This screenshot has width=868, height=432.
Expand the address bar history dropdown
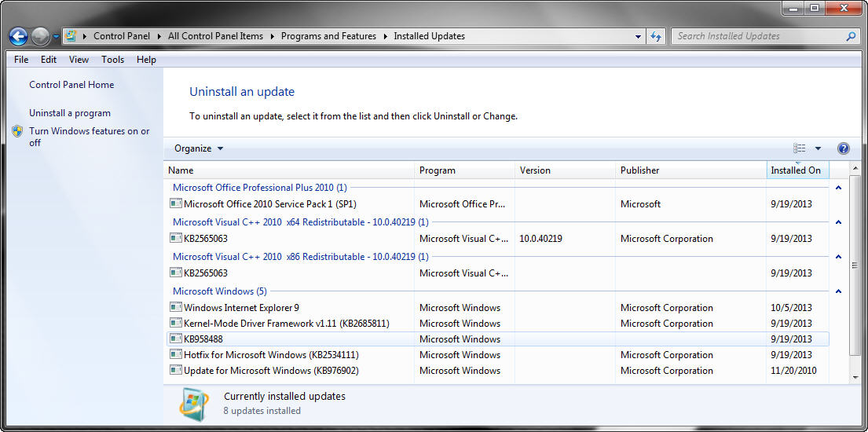point(639,37)
